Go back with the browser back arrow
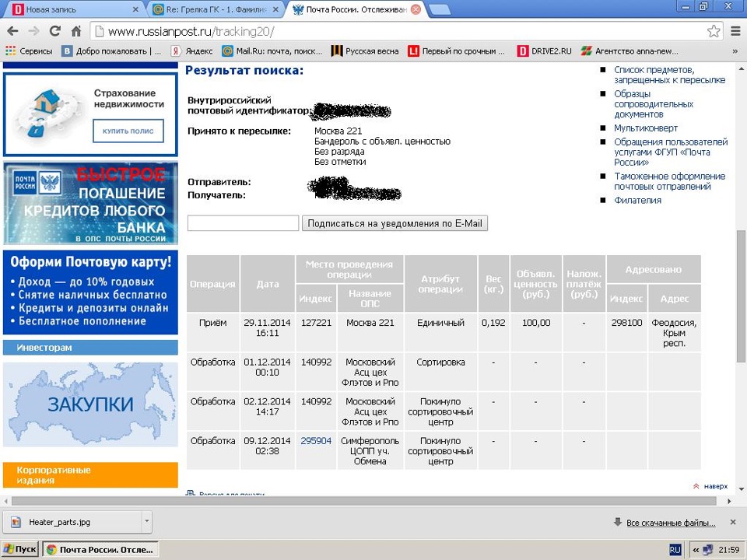The image size is (747, 560). (13, 31)
